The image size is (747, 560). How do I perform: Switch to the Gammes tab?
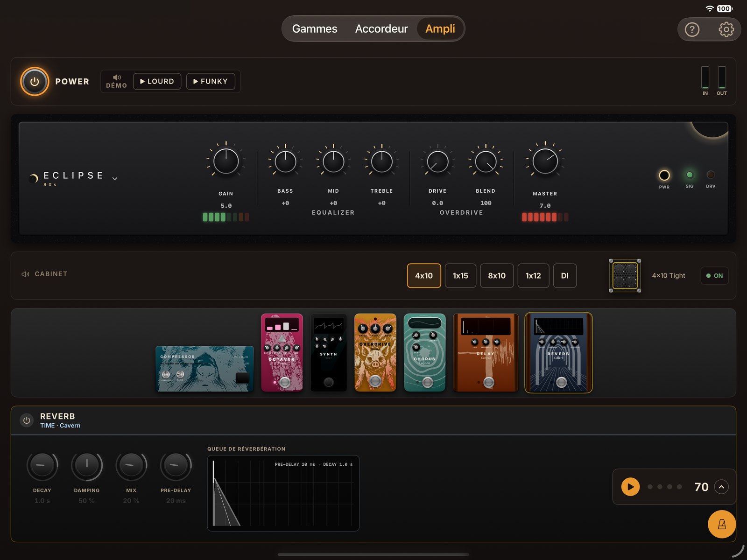[315, 29]
